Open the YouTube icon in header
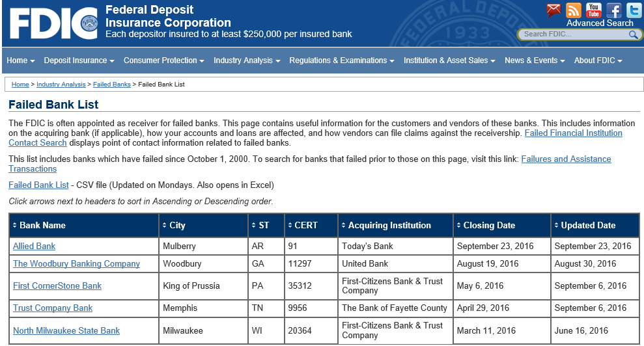Image resolution: width=644 pixels, height=346 pixels. 593,10
